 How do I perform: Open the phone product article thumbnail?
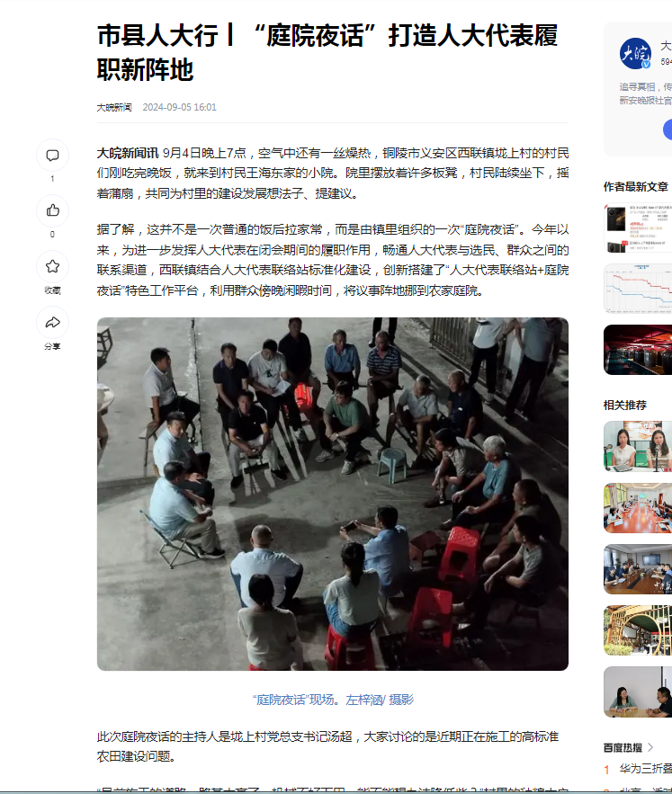coord(638,227)
